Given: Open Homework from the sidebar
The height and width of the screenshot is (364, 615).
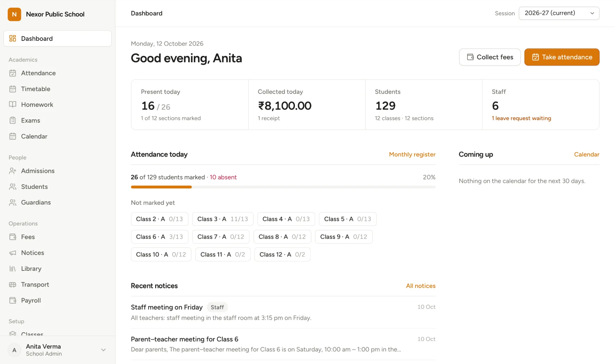Looking at the screenshot, I should click(58, 105).
